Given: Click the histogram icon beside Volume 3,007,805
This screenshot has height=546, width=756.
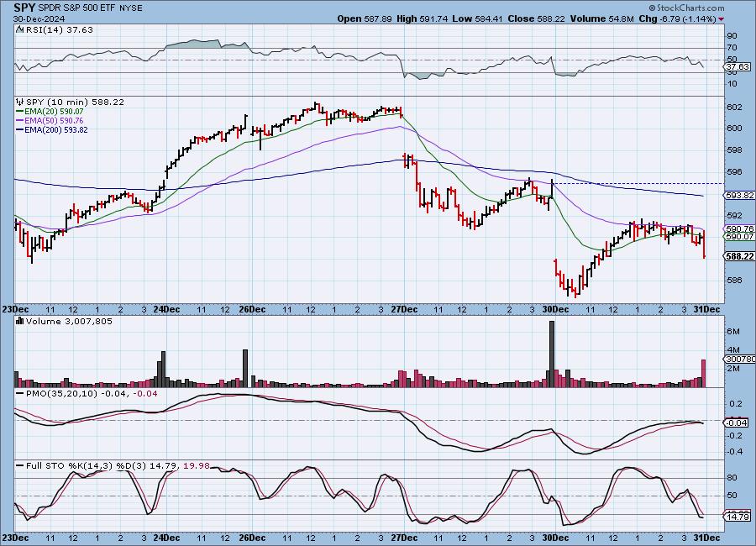Looking at the screenshot, I should [x=20, y=321].
